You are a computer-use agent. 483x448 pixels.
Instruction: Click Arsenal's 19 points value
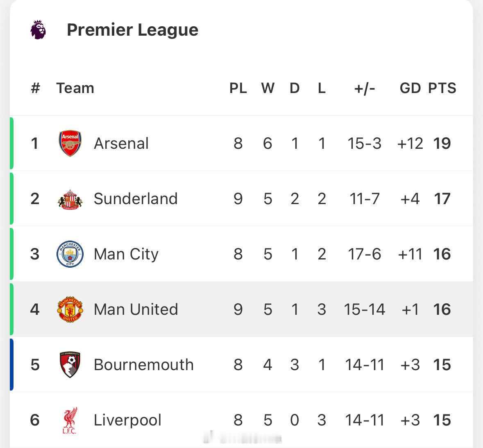(x=442, y=143)
